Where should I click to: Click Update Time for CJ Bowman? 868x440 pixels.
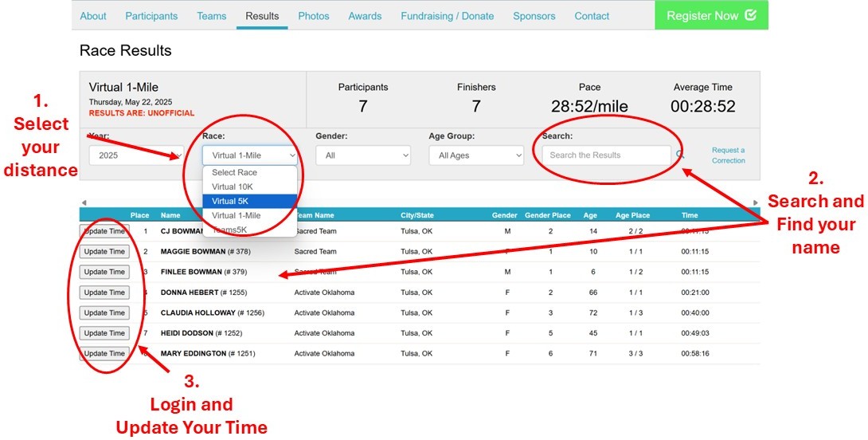click(x=105, y=231)
